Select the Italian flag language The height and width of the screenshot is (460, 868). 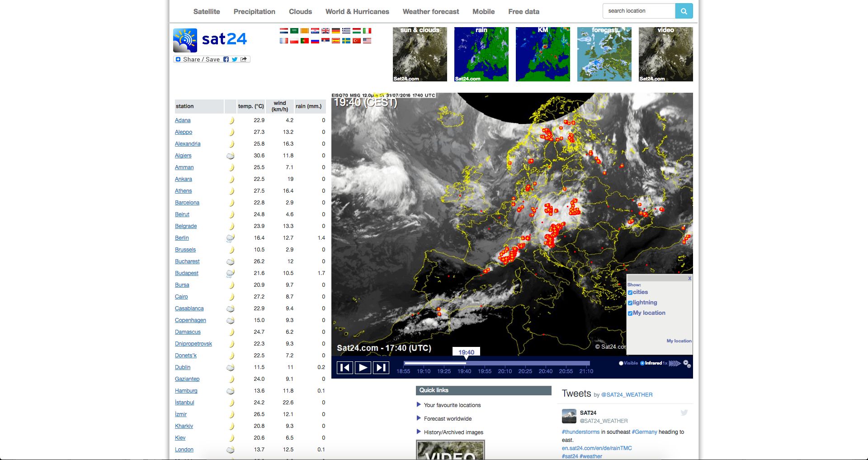(x=367, y=31)
